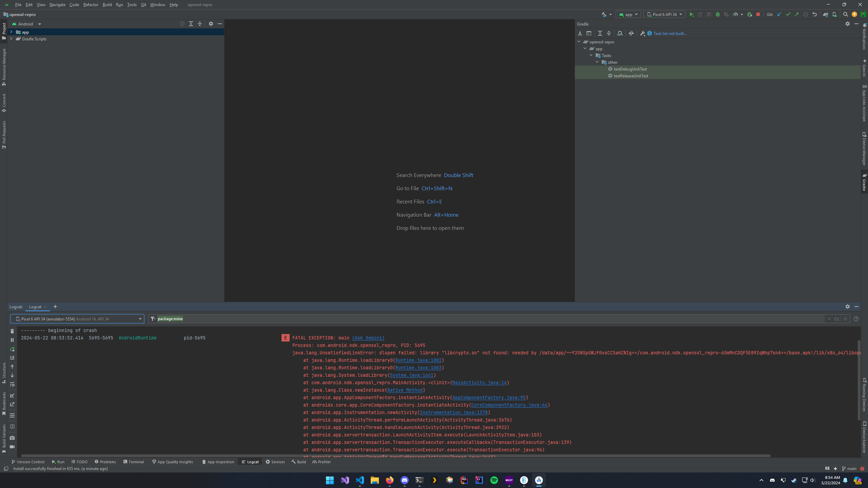The height and width of the screenshot is (488, 868).
Task: Open the Pixel 6 API 34 device dropdown
Action: pos(664,15)
